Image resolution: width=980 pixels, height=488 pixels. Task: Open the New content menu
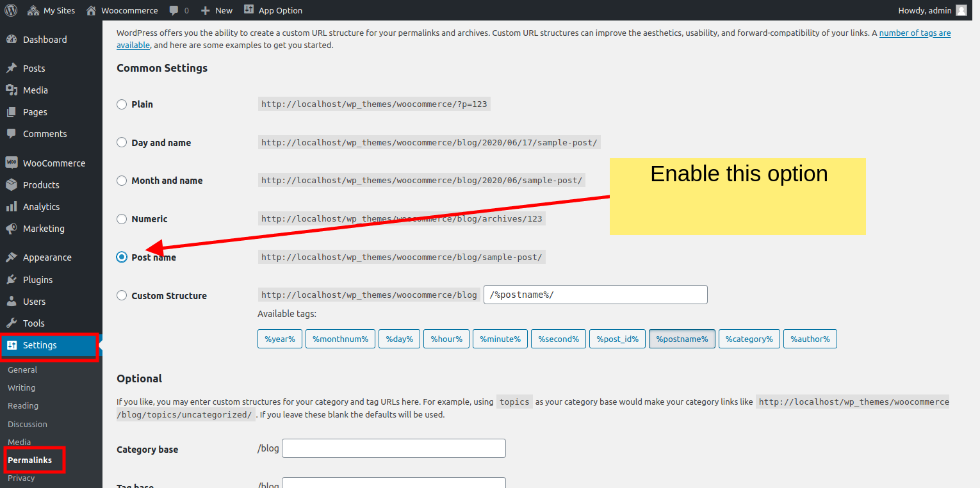point(216,10)
